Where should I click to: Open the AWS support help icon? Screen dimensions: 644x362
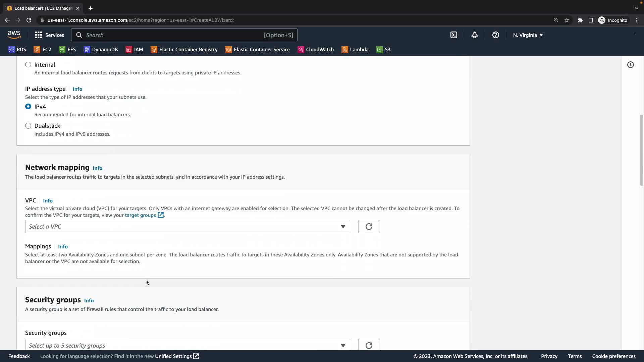pyautogui.click(x=495, y=35)
